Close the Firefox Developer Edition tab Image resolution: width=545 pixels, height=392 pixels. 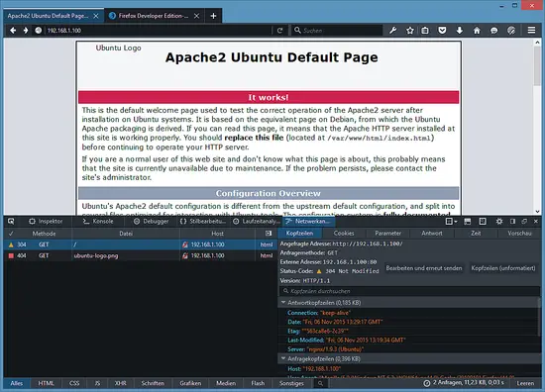(197, 16)
